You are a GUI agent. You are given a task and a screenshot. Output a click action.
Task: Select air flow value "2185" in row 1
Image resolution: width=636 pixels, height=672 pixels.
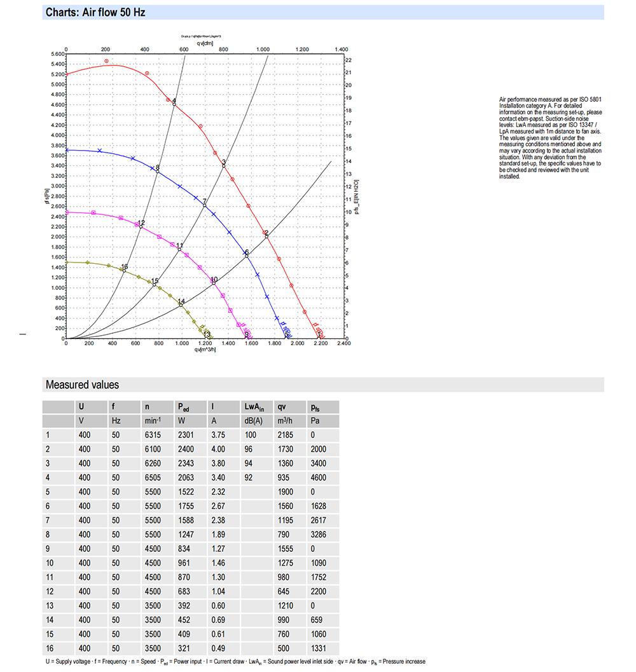[x=285, y=435]
